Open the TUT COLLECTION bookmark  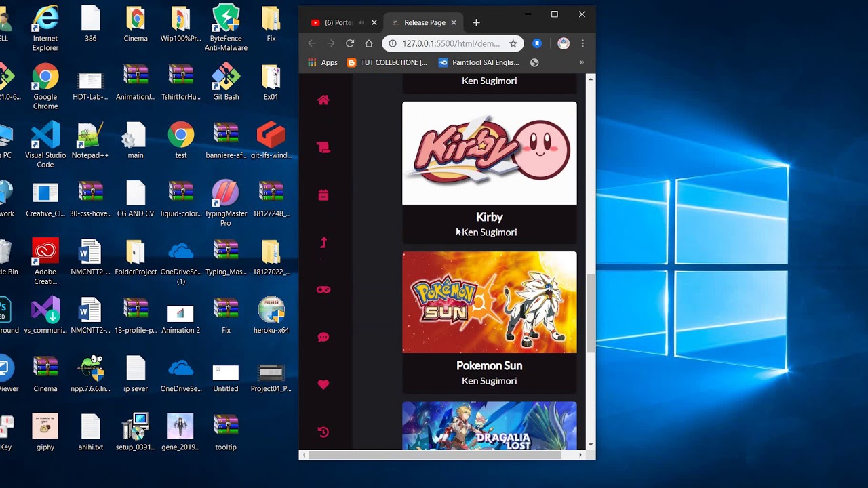387,62
